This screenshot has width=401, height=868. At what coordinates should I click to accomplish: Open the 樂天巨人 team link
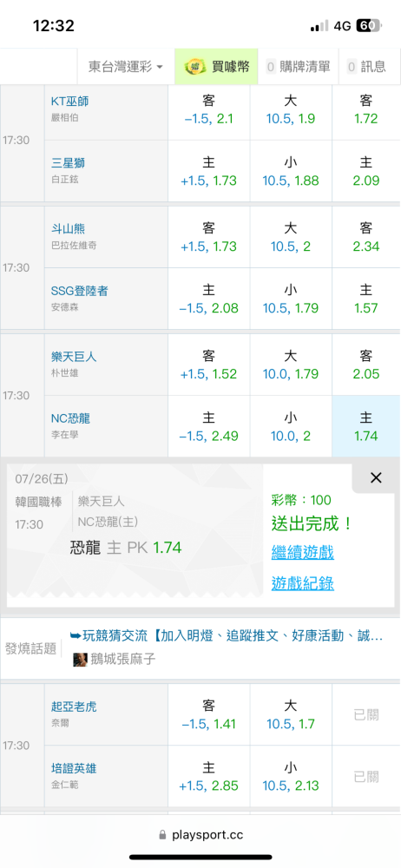coord(75,357)
